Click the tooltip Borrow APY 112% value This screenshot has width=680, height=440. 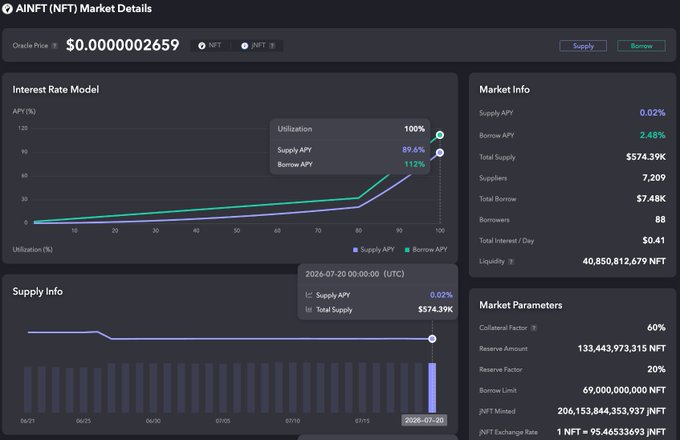click(x=414, y=164)
